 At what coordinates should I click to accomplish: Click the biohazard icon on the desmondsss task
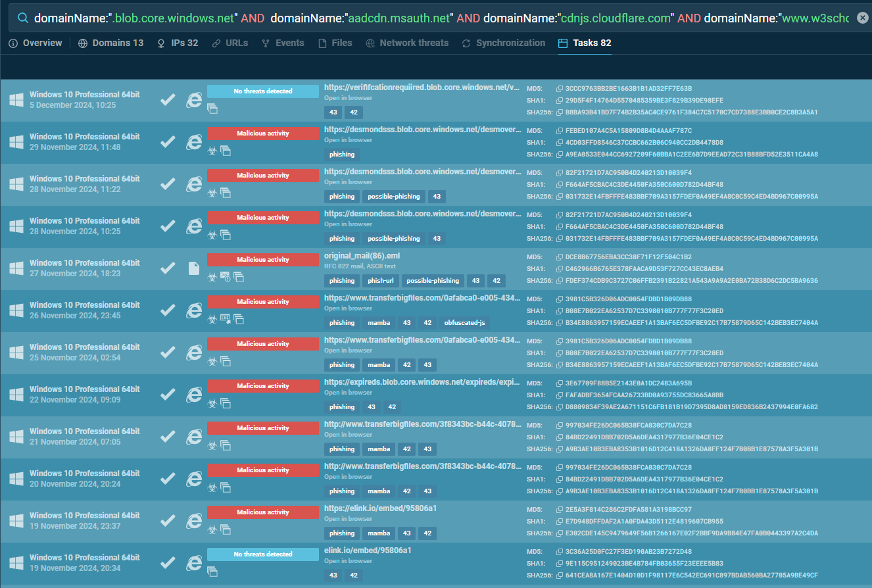212,151
